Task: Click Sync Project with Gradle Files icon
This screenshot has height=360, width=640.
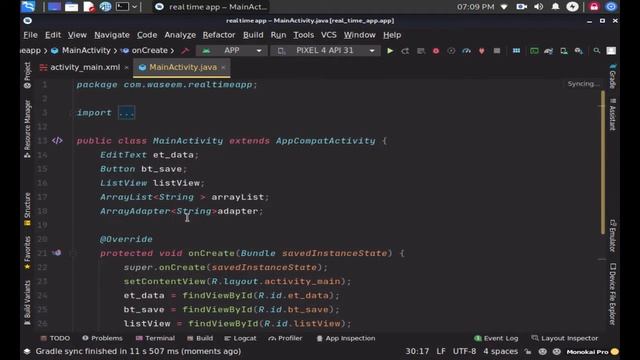Action: pyautogui.click(x=549, y=51)
